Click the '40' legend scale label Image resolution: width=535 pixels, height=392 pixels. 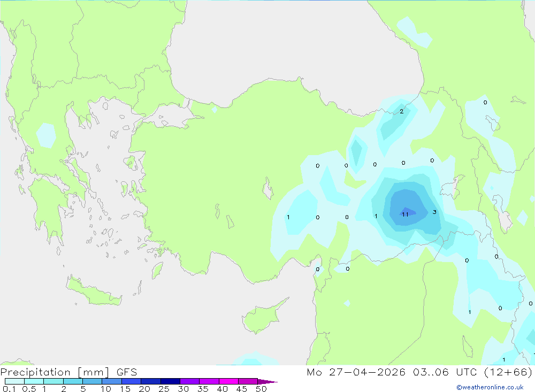coord(223,389)
